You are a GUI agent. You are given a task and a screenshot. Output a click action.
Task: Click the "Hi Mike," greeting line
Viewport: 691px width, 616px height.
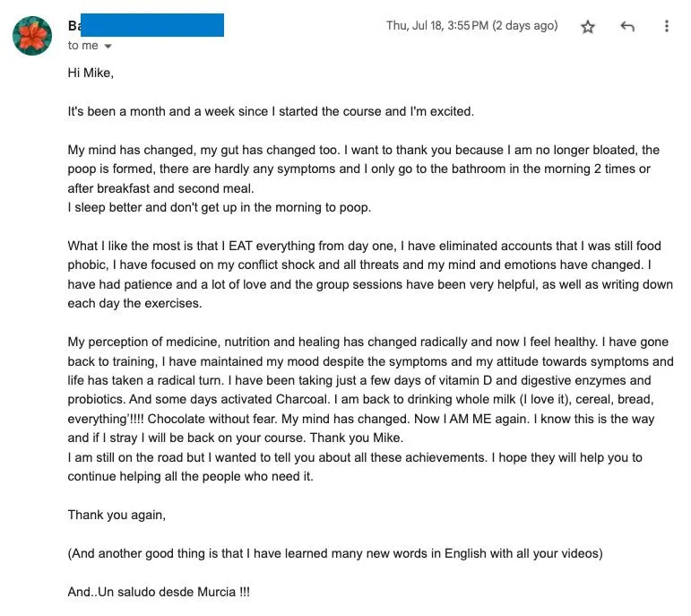pyautogui.click(x=91, y=73)
